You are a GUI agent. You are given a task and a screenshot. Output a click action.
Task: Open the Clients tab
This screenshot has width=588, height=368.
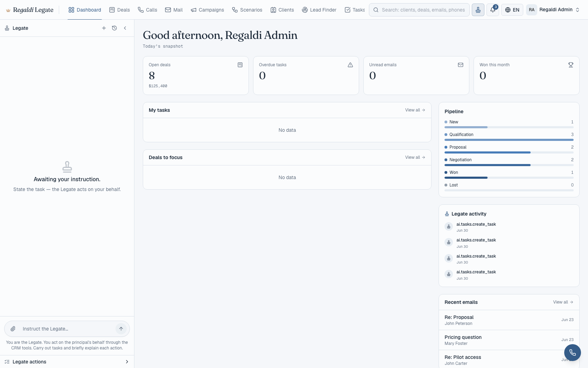(x=282, y=10)
